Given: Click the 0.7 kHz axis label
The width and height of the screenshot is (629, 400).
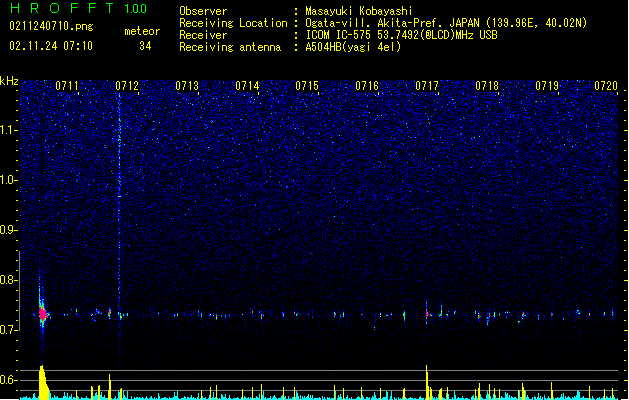Looking at the screenshot, I should [9, 330].
